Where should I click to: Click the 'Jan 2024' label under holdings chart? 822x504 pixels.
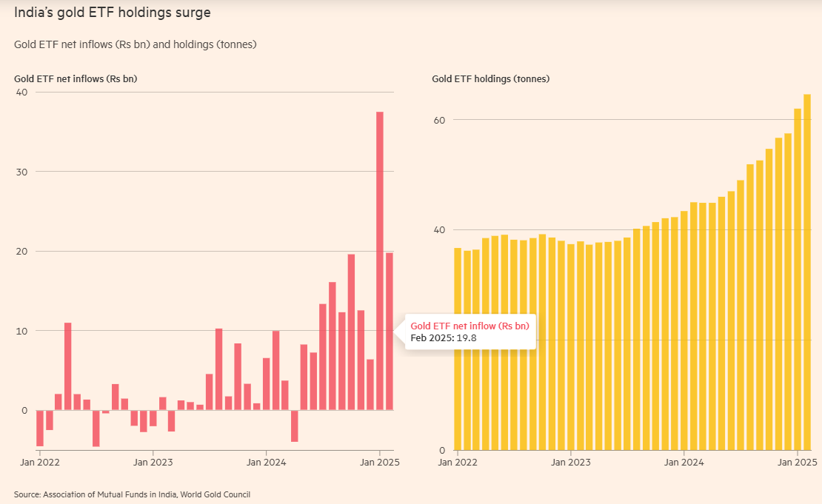(x=684, y=463)
